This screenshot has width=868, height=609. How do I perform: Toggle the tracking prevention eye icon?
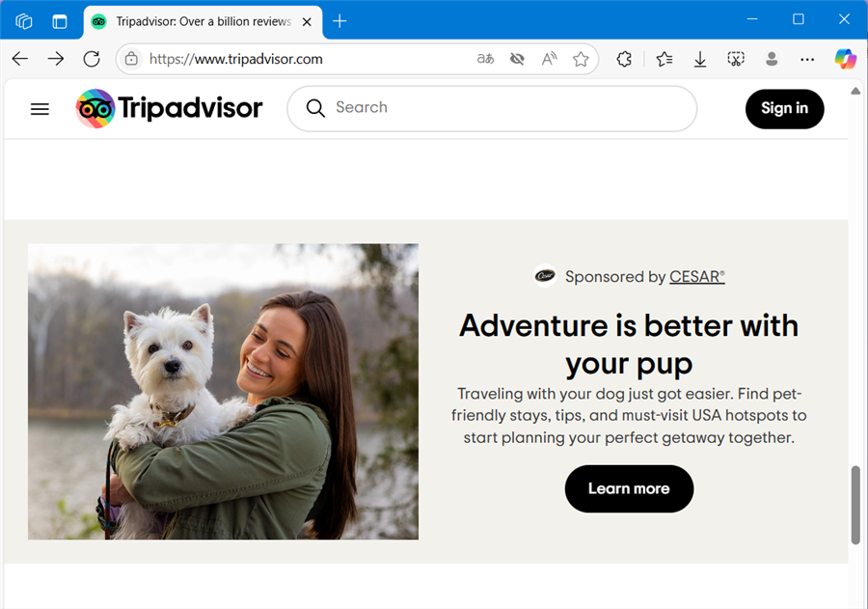(517, 59)
